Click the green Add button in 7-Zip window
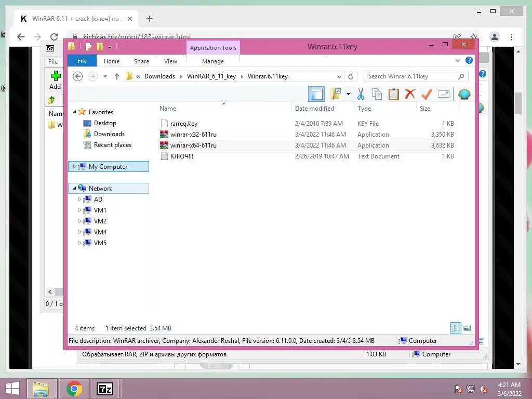The height and width of the screenshot is (399, 532). tap(55, 80)
